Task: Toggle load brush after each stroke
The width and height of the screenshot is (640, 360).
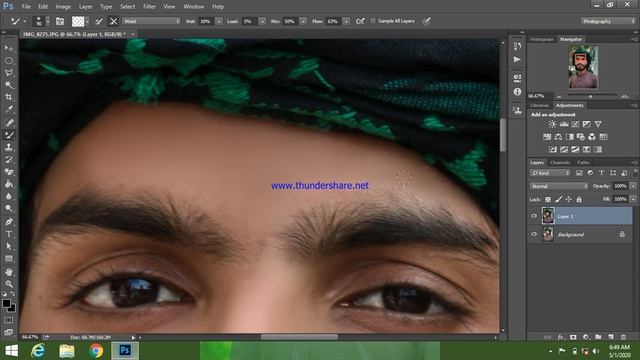Action: (99, 21)
